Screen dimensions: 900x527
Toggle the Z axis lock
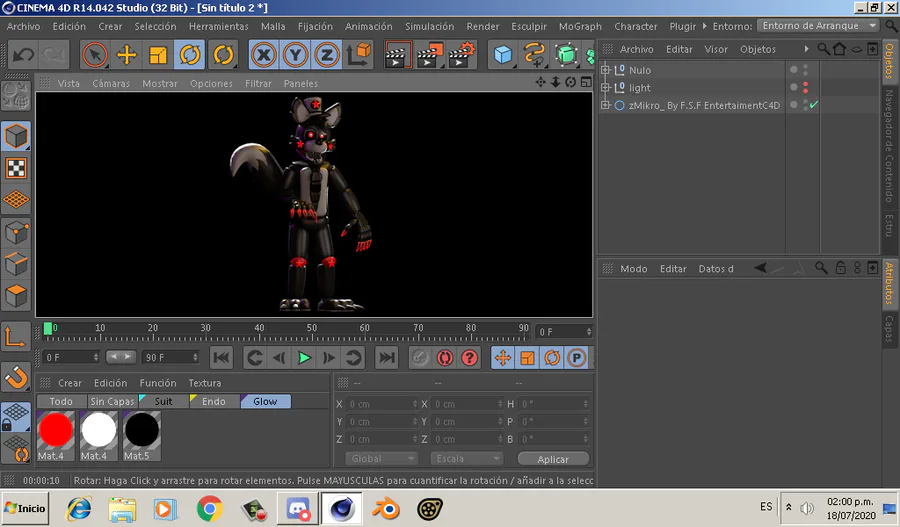[x=327, y=55]
